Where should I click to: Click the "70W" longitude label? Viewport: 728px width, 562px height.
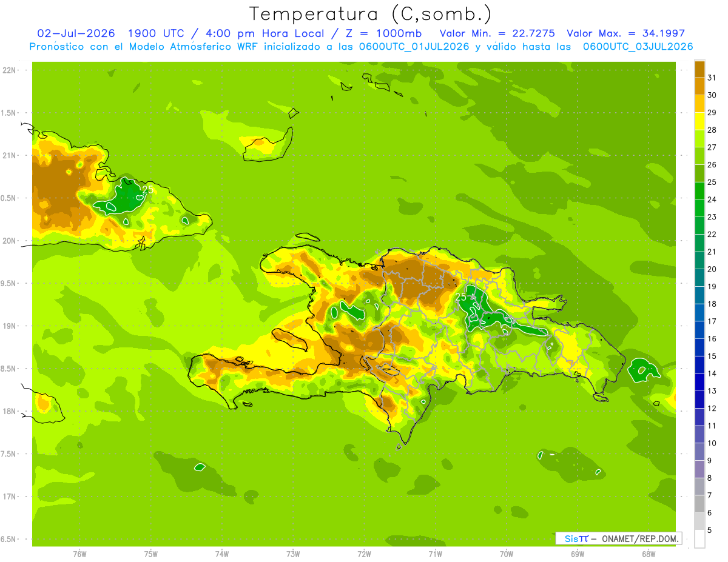coord(507,554)
